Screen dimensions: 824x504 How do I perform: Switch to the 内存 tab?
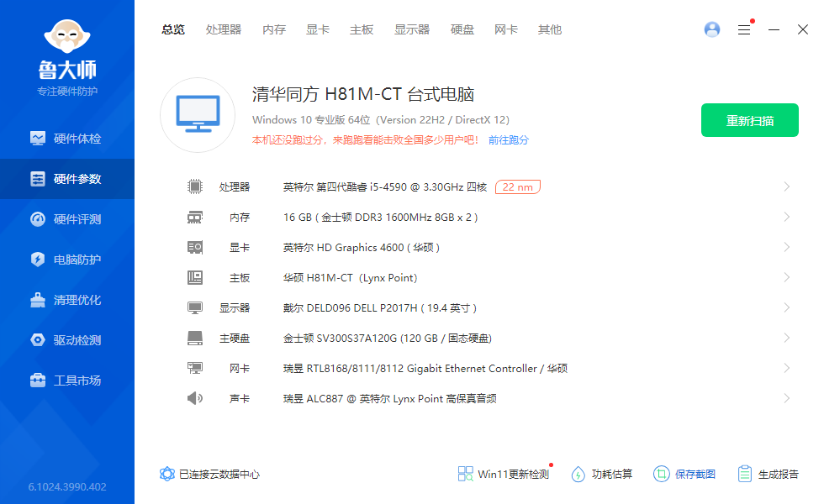point(274,30)
